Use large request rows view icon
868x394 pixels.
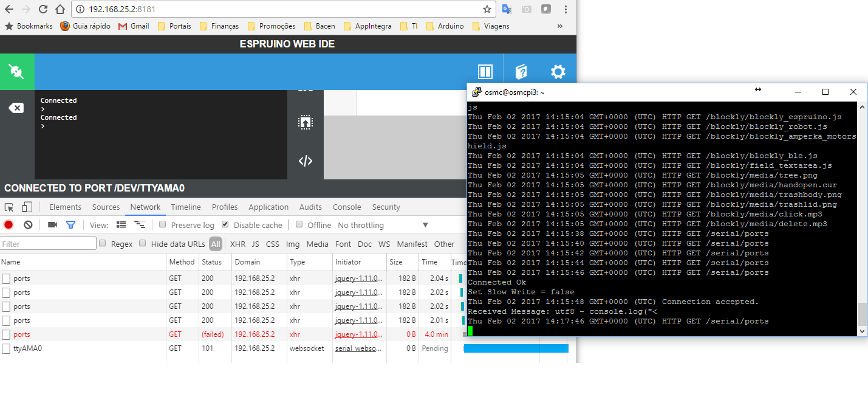click(121, 224)
